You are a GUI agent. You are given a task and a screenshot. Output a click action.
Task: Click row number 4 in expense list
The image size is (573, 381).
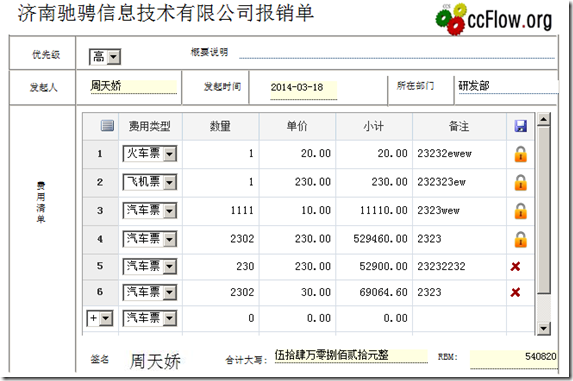(100, 239)
